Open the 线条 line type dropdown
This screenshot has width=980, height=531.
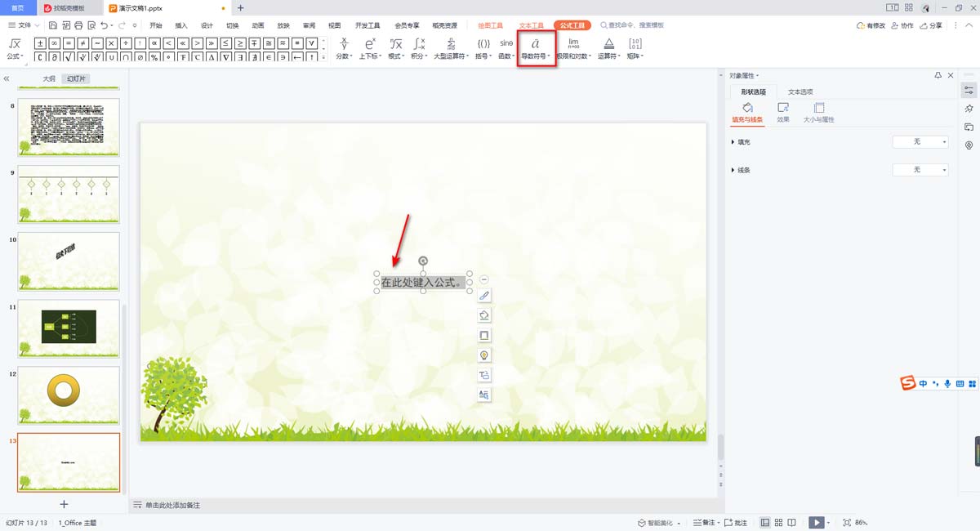click(x=920, y=170)
